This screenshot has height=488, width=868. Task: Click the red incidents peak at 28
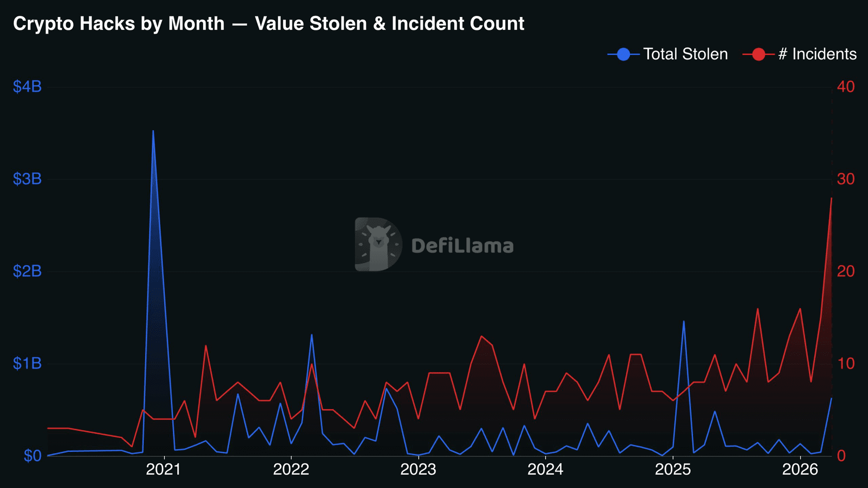pos(831,198)
